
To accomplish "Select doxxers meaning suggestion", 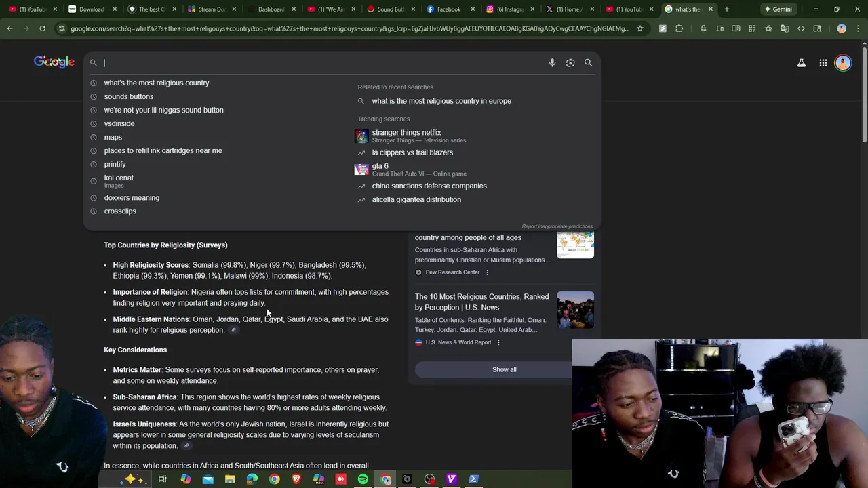I will point(132,197).
